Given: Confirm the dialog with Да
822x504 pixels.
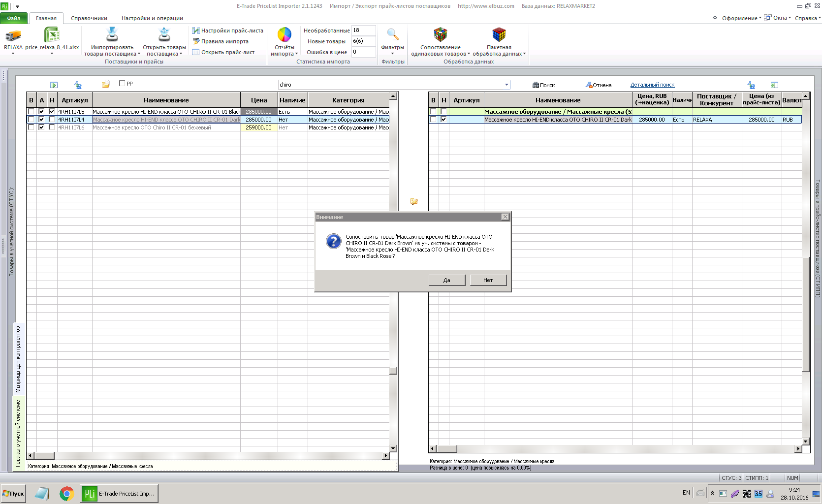Looking at the screenshot, I should coord(447,280).
